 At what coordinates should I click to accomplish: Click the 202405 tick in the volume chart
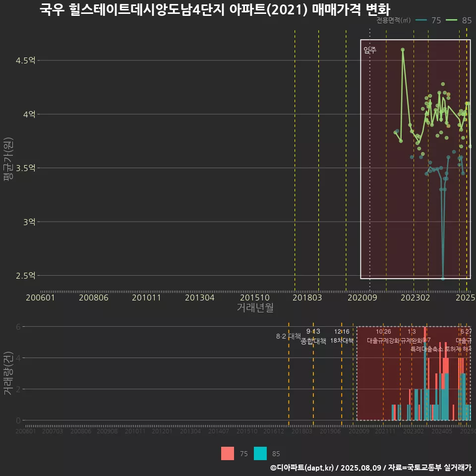[x=442, y=431]
